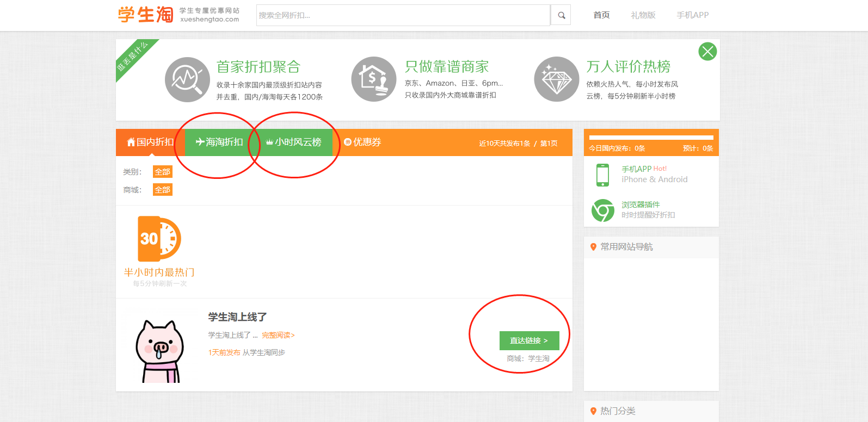Click the green 直达链接 button
This screenshot has width=868, height=422.
coord(529,340)
